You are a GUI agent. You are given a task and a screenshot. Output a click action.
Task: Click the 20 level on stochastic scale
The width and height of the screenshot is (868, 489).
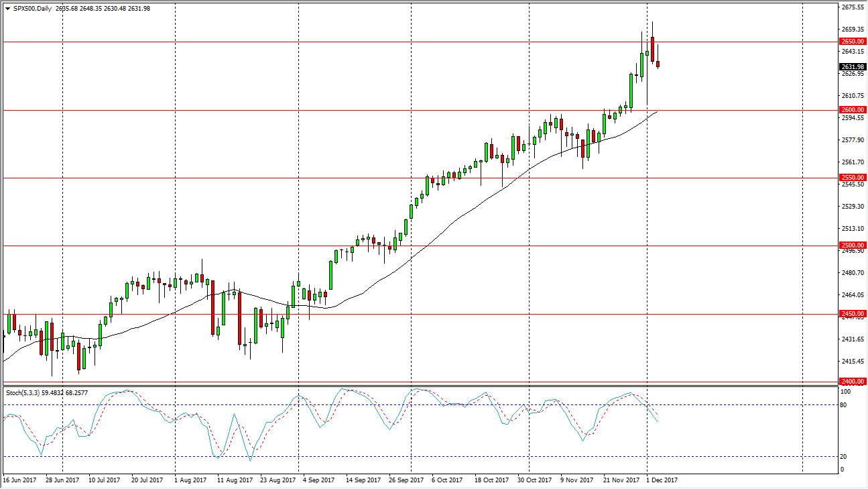coord(843,457)
